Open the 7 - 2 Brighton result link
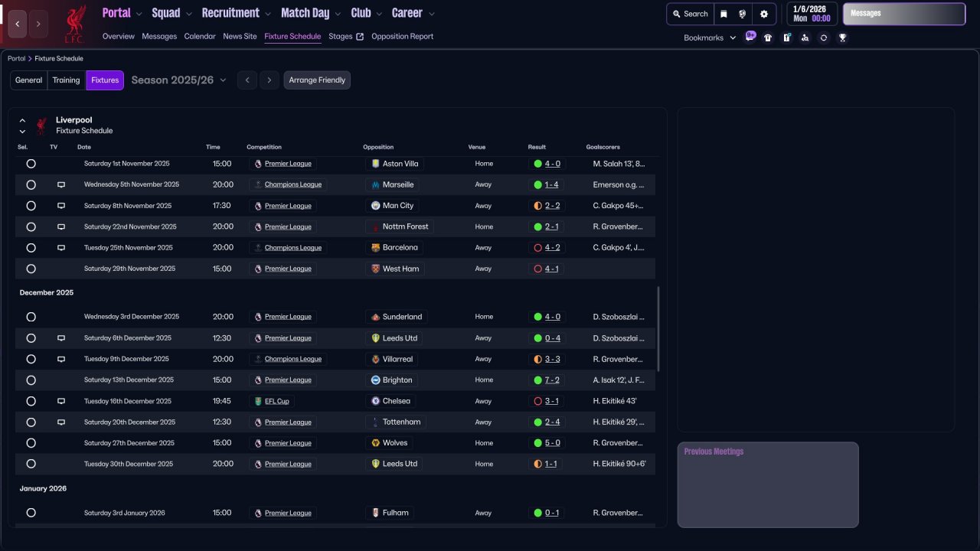Image resolution: width=980 pixels, height=551 pixels. coord(552,380)
